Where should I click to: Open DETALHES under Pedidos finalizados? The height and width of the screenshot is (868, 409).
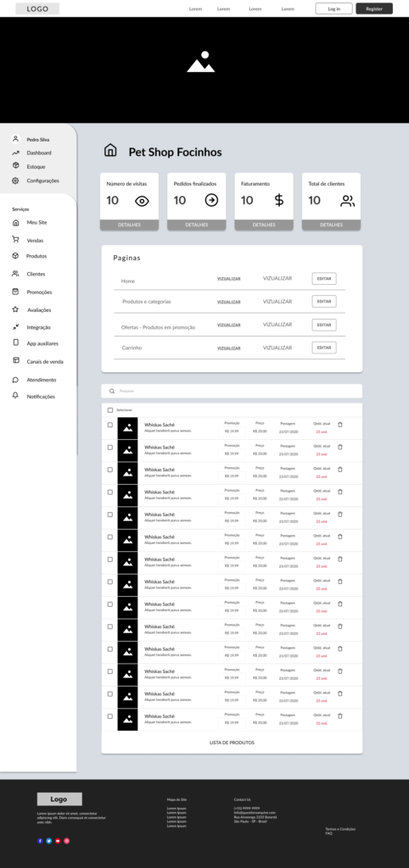(197, 225)
